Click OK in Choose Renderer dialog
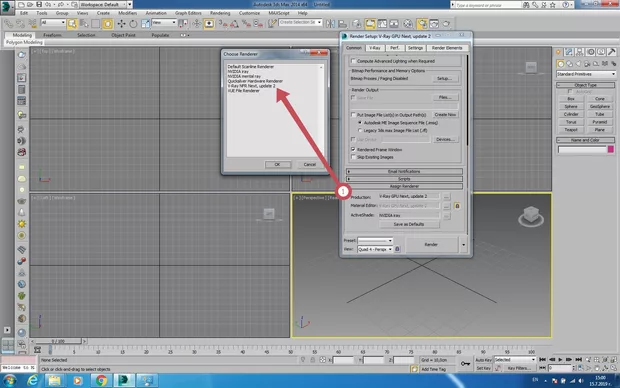Image resolution: width=620 pixels, height=388 pixels. point(277,165)
